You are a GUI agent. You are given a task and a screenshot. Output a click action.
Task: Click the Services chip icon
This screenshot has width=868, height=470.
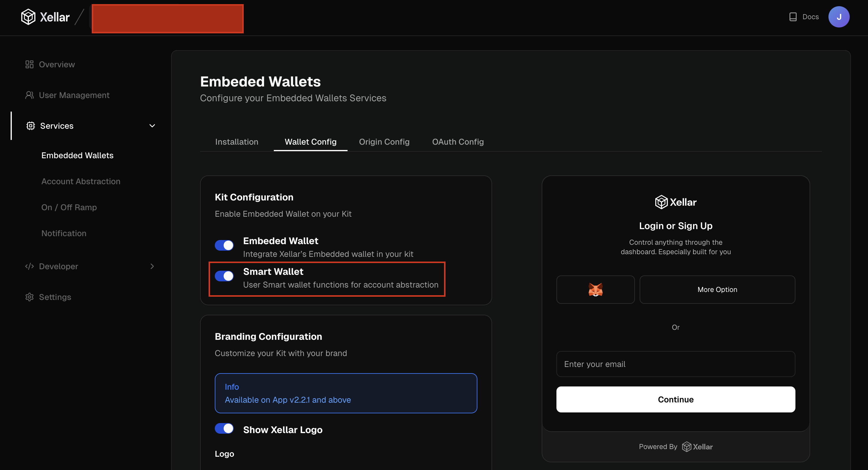click(x=30, y=126)
